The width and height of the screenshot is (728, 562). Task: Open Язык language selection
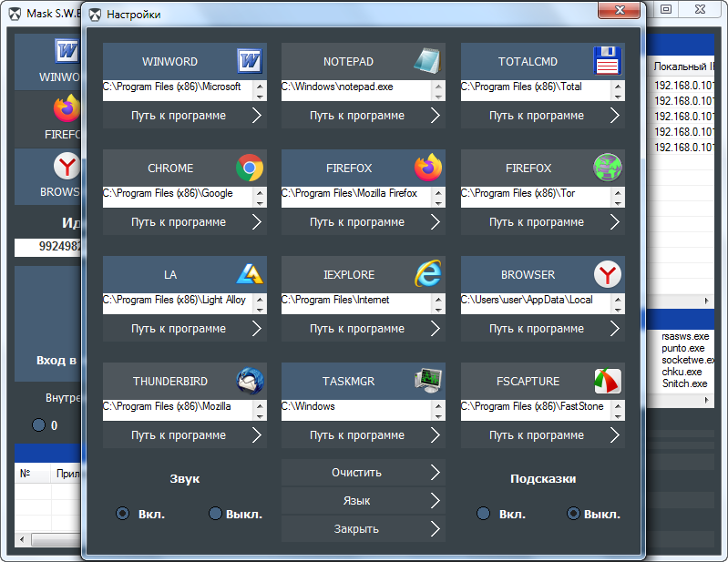click(363, 501)
